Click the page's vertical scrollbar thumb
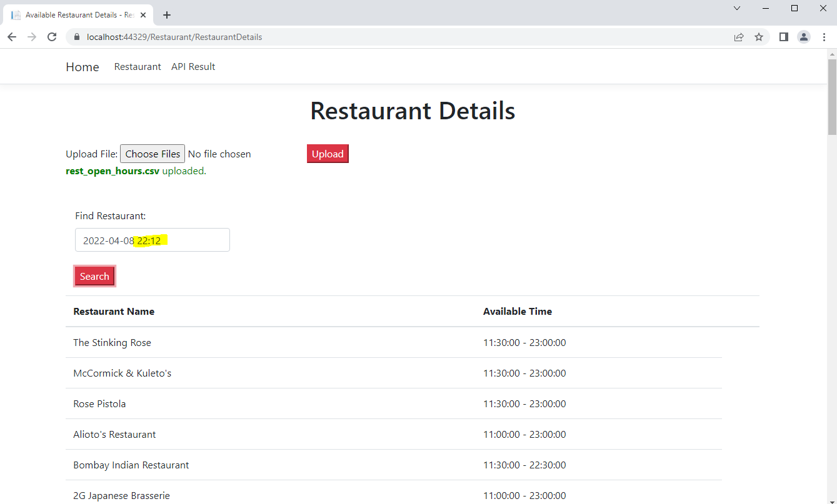The image size is (837, 504). 832,97
